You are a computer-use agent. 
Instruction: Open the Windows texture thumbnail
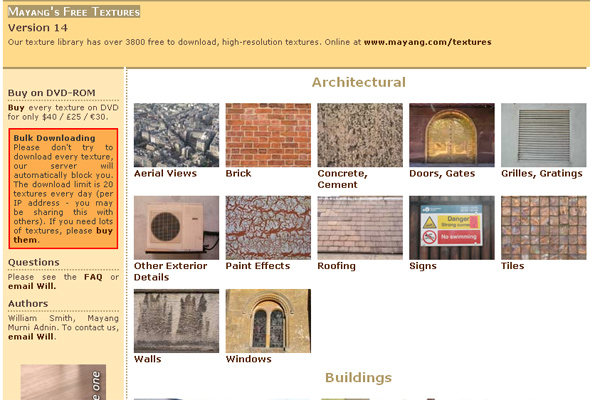pos(268,321)
